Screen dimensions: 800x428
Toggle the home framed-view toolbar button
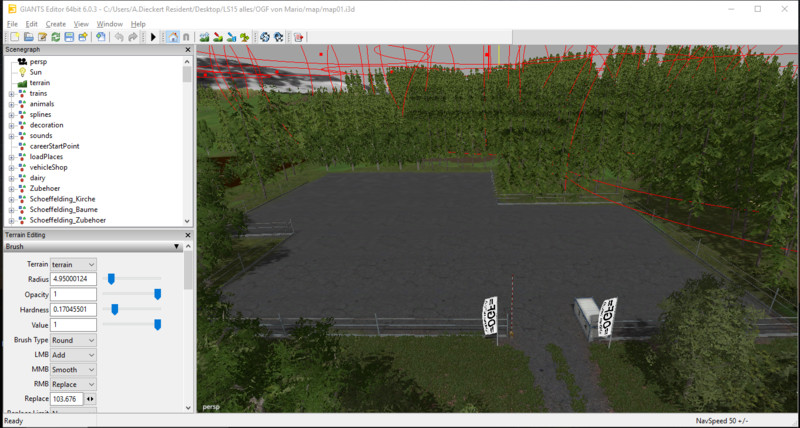[172, 37]
